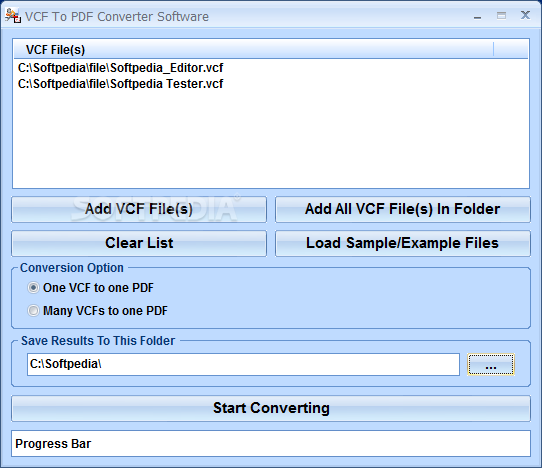Select Softpedia Tester.vcf in the list

point(120,84)
